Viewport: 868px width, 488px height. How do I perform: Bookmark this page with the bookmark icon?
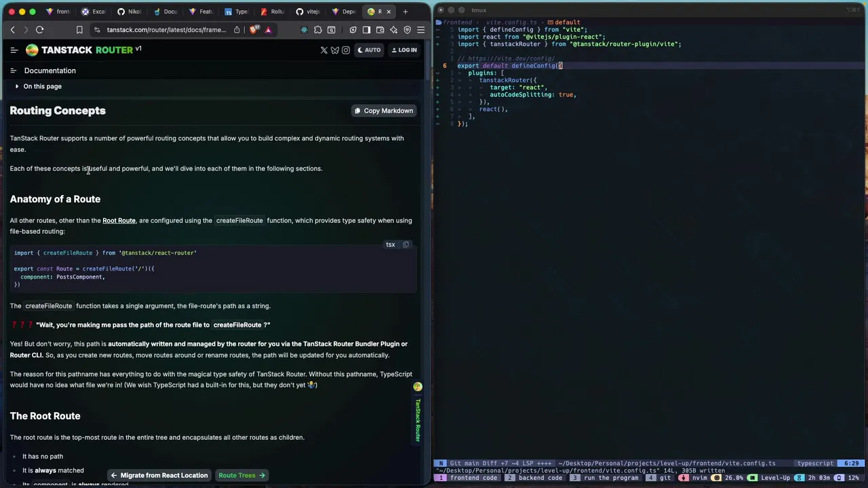click(x=79, y=30)
